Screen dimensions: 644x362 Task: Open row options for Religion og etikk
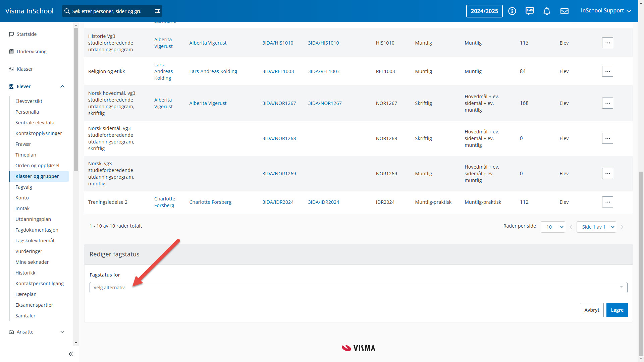pyautogui.click(x=607, y=71)
